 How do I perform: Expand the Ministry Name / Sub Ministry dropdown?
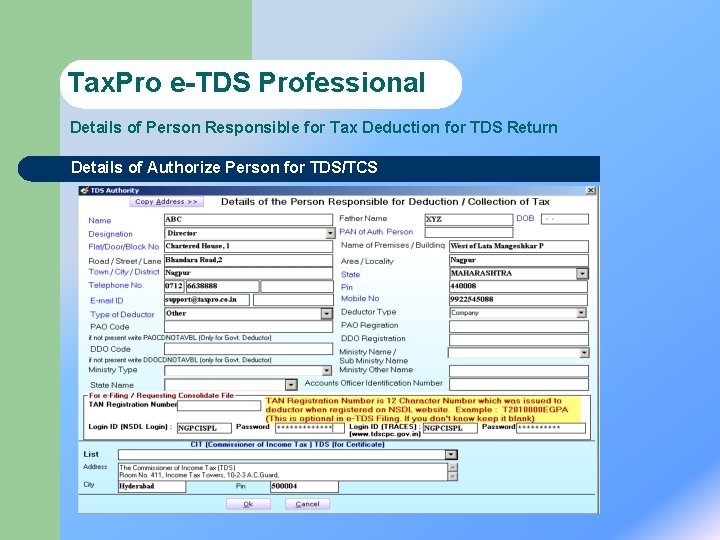(584, 353)
